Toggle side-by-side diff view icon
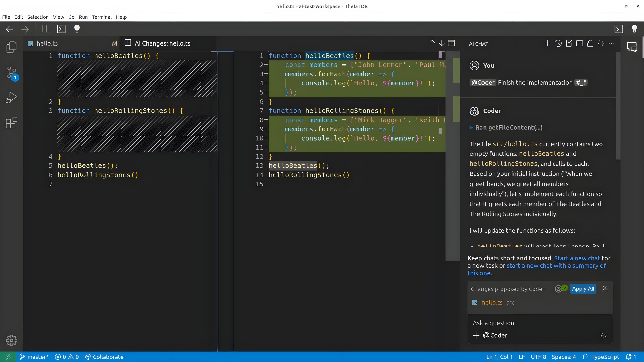Viewport: 644px width, 362px height. tap(451, 43)
